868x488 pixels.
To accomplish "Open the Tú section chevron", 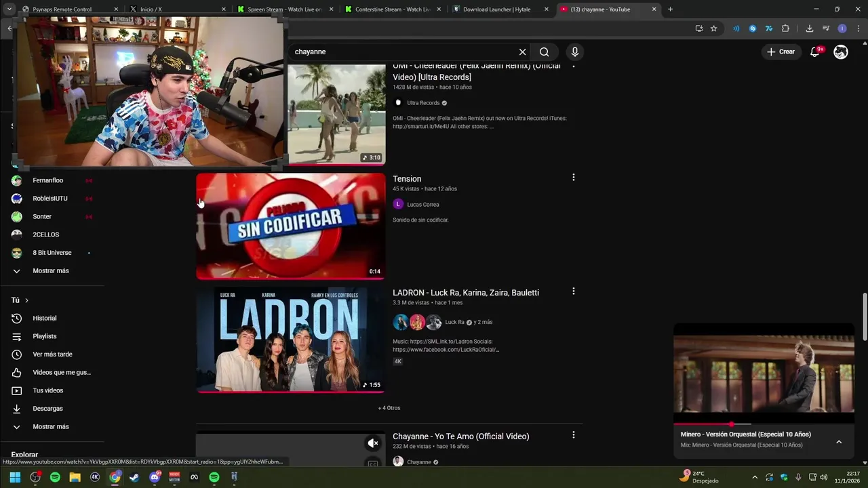I will pos(26,300).
